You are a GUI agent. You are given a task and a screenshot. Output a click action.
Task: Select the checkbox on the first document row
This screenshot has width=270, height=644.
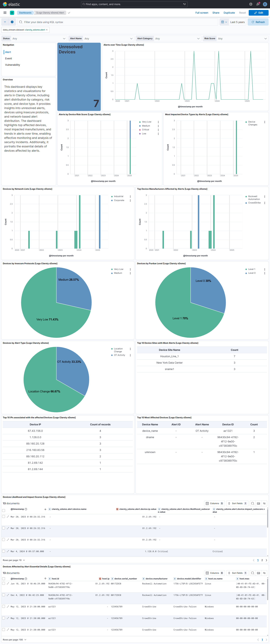[4, 517]
